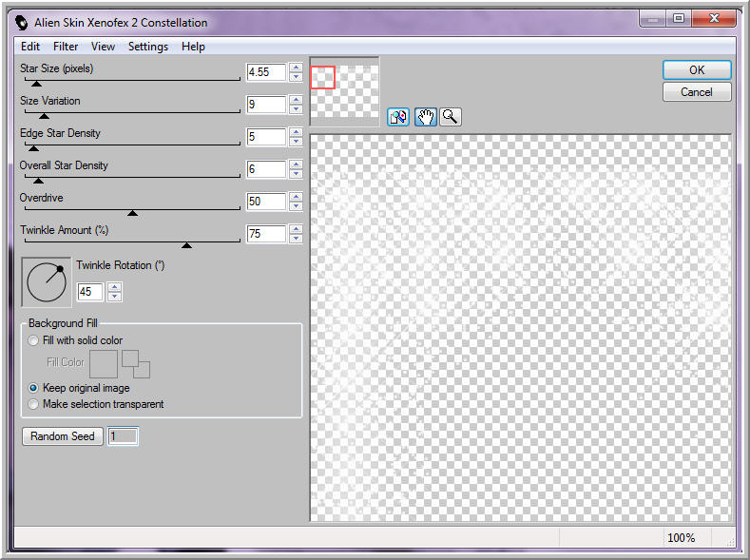This screenshot has width=750, height=560.
Task: Open the Filter menu
Action: click(66, 47)
